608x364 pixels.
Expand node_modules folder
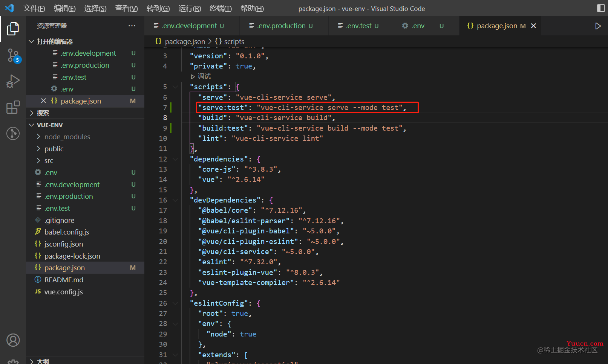[85, 137]
